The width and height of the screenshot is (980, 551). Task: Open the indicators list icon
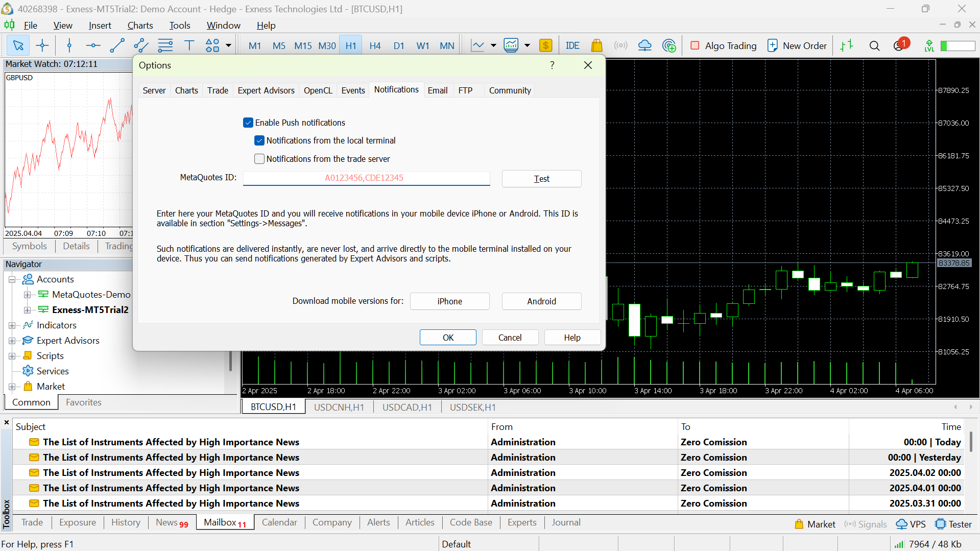point(511,45)
